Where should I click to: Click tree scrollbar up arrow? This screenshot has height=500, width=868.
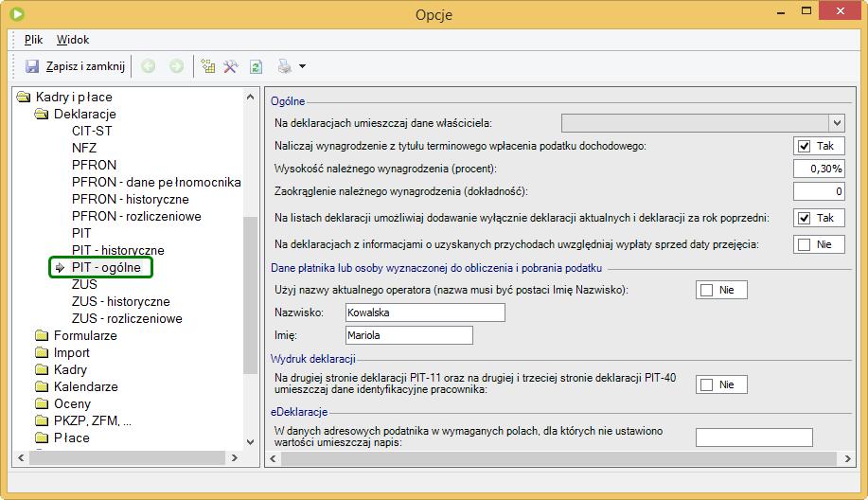[x=250, y=97]
